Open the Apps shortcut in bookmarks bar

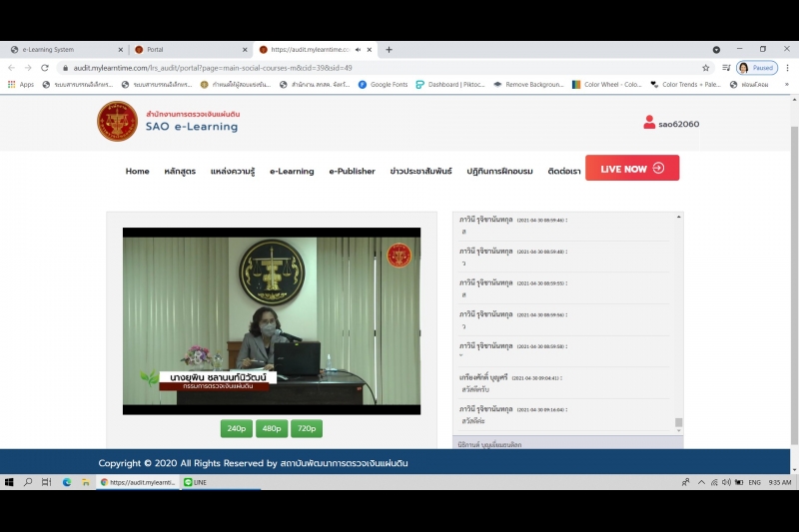tap(21, 85)
